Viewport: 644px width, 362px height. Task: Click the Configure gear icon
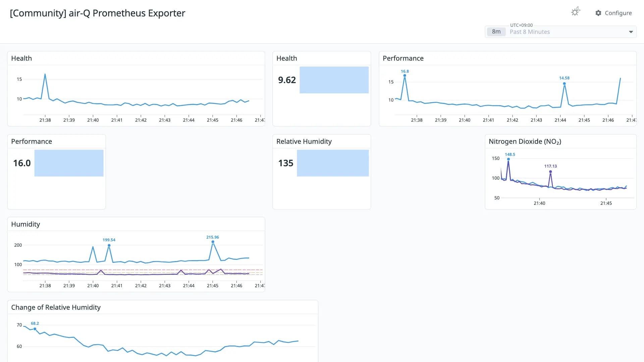tap(598, 13)
